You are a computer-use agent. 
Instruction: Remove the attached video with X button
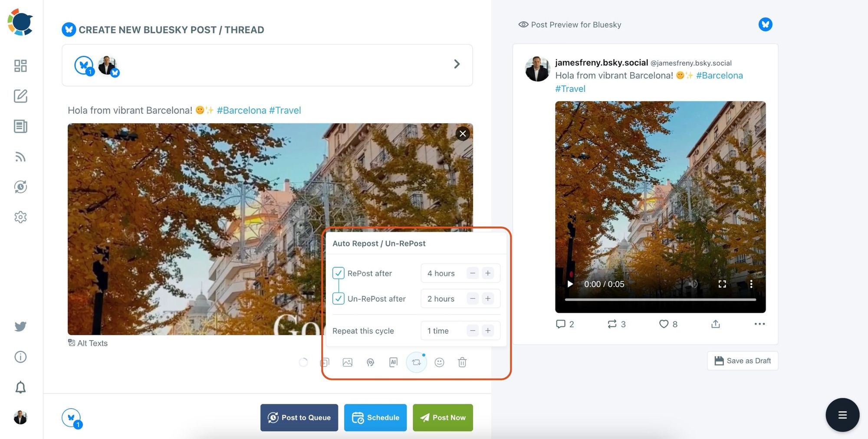[463, 134]
